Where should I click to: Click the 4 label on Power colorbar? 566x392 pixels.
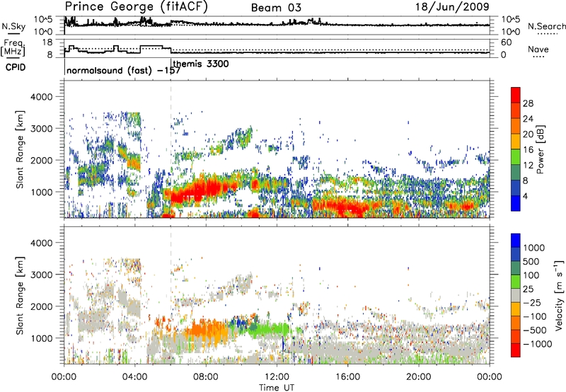click(526, 197)
